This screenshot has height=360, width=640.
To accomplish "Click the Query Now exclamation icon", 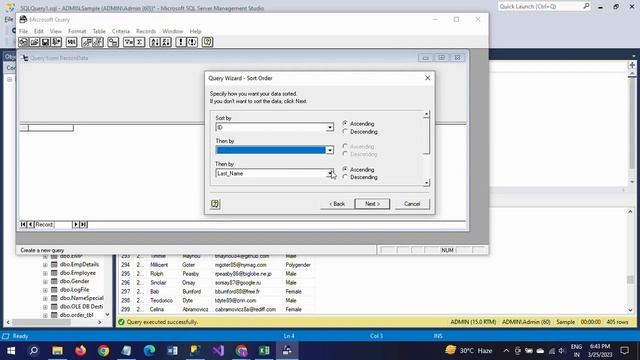I will point(181,42).
